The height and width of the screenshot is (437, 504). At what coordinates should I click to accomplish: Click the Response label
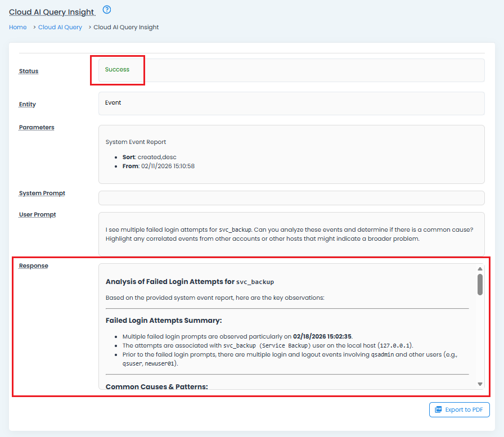[x=34, y=266]
